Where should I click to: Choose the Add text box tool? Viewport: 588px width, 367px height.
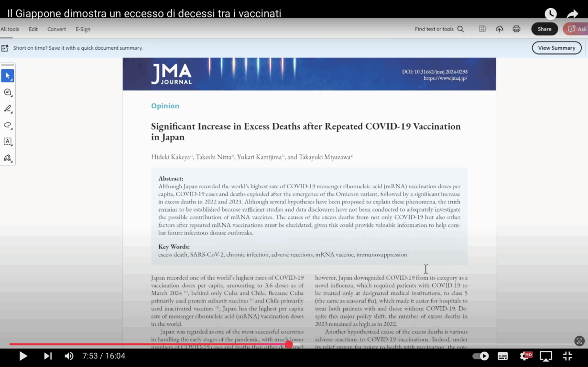coord(8,141)
